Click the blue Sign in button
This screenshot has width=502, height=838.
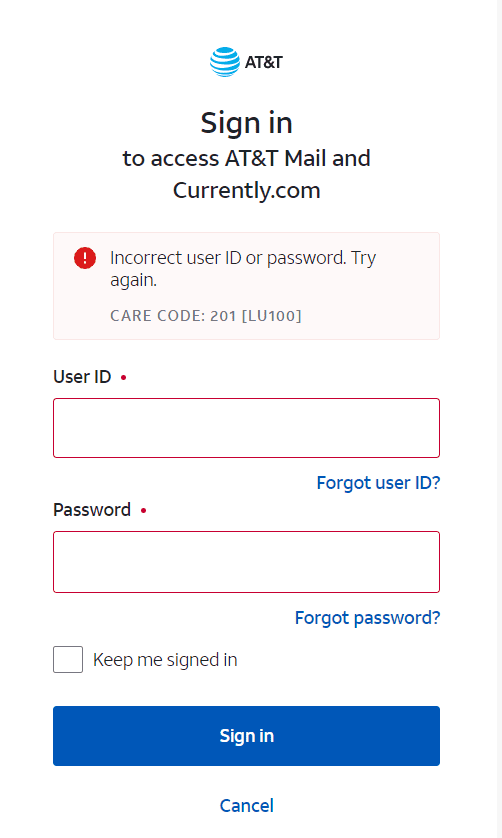pyautogui.click(x=246, y=736)
